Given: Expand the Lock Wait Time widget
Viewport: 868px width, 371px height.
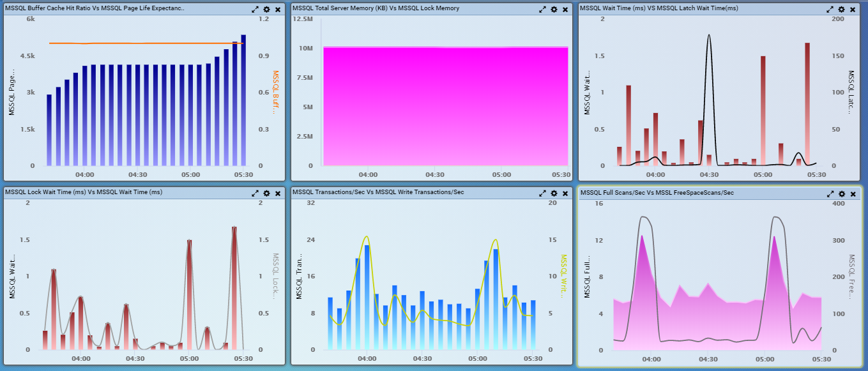Looking at the screenshot, I should (255, 193).
